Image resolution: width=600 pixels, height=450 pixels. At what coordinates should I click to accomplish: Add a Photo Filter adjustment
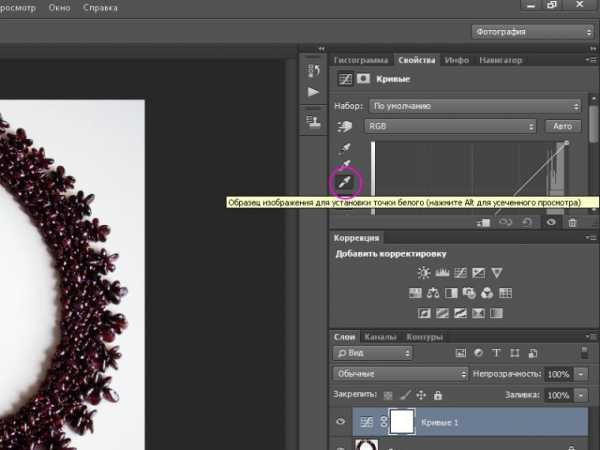pyautogui.click(x=469, y=293)
